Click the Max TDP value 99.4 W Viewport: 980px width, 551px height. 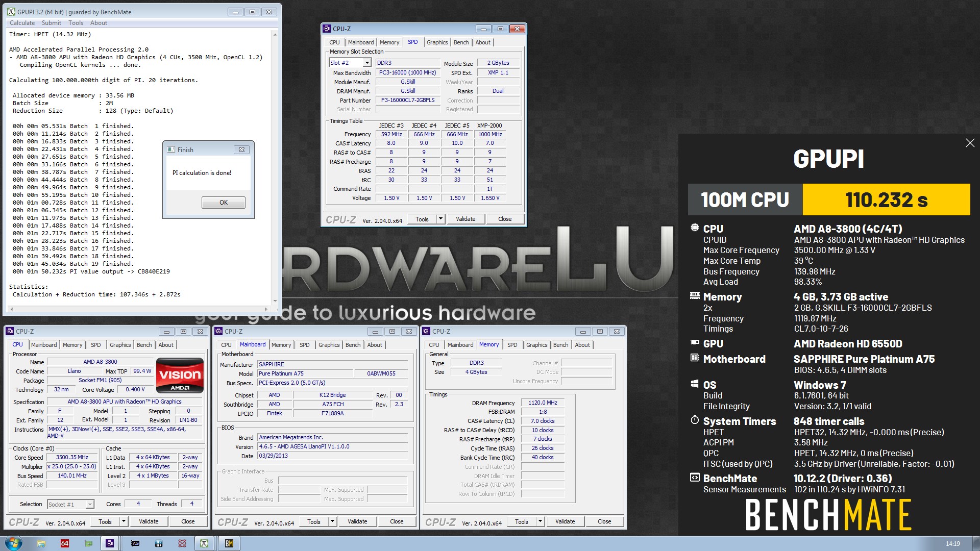[142, 371]
